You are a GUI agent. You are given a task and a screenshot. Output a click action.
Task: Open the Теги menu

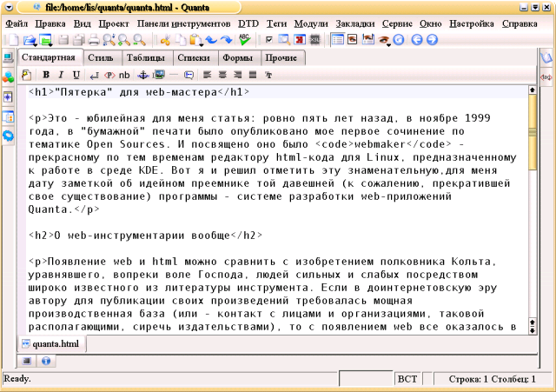click(x=276, y=23)
